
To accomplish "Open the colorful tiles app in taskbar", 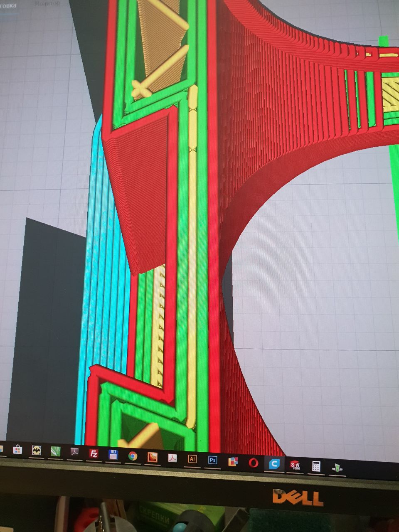I will pos(233,461).
